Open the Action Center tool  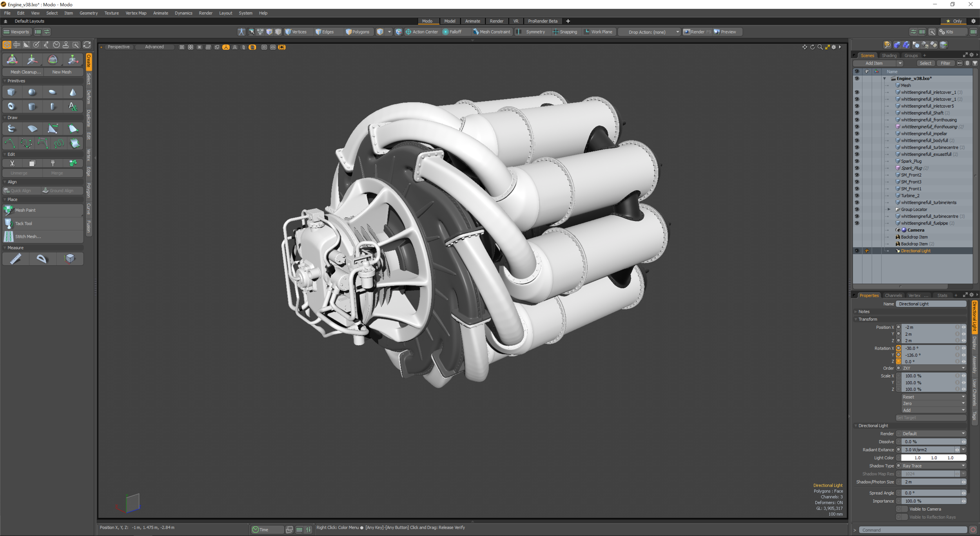click(422, 32)
